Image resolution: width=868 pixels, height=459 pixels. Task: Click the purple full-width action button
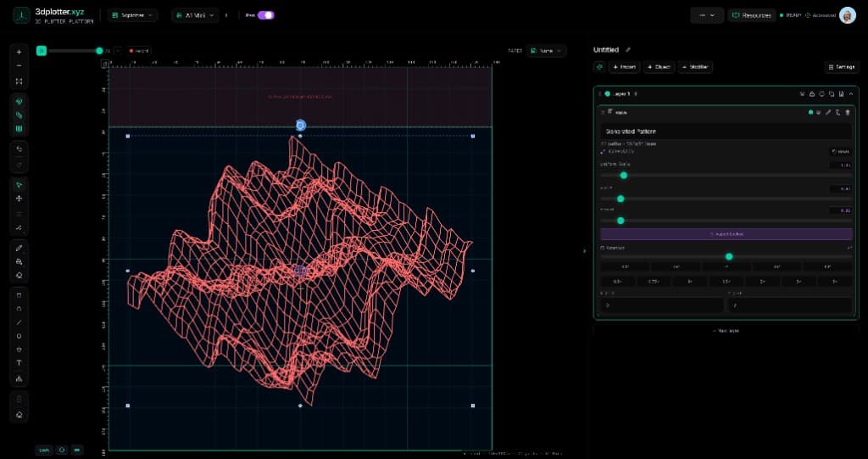pyautogui.click(x=726, y=234)
